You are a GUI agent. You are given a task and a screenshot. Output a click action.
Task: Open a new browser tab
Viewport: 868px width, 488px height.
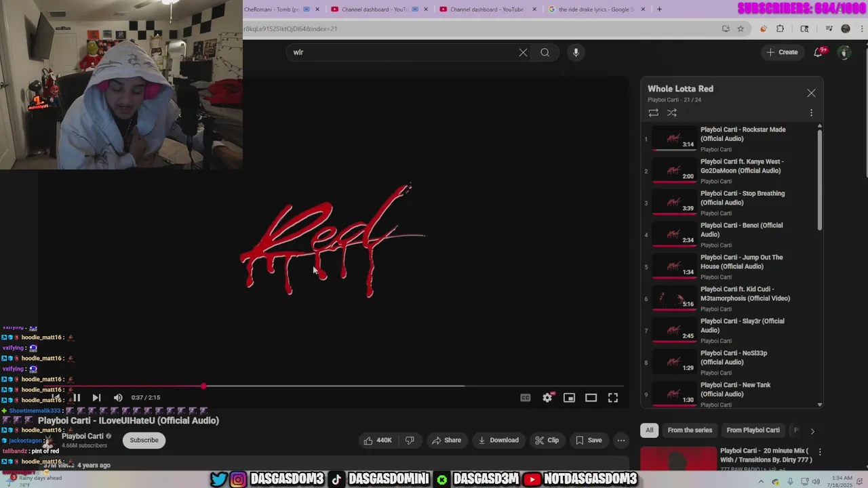[659, 9]
